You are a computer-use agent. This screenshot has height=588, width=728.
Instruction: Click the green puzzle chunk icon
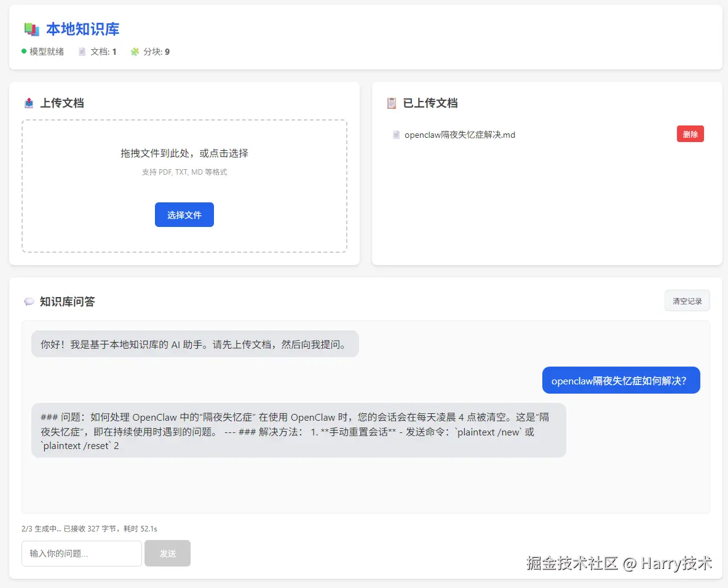tap(135, 52)
